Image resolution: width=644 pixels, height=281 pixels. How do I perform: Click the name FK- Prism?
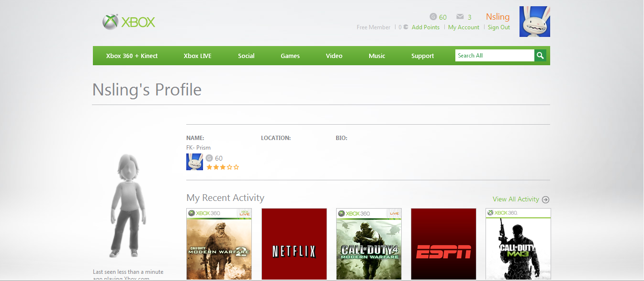[x=198, y=148]
